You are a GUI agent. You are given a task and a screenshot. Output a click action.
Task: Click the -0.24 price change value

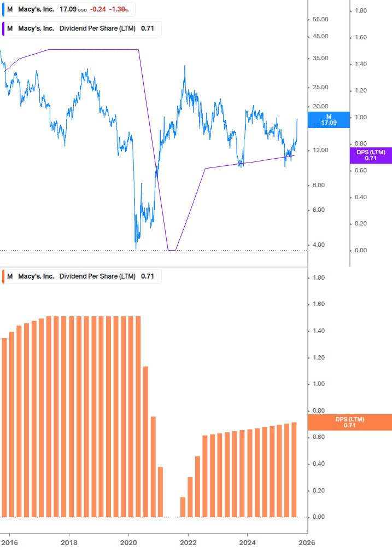tap(98, 9)
